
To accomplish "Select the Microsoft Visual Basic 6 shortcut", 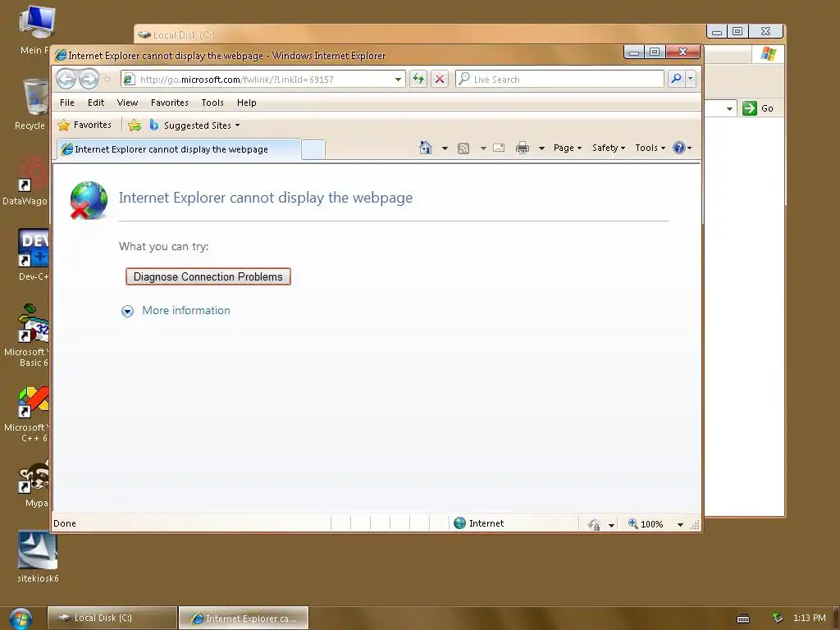I will [x=28, y=336].
